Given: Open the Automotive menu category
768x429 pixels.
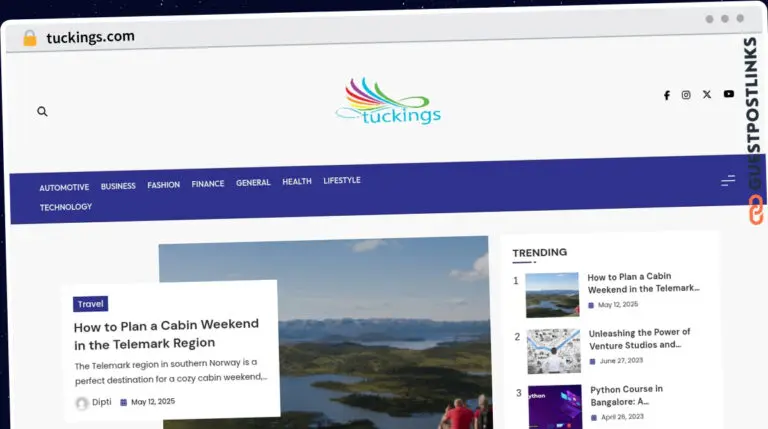Looking at the screenshot, I should [x=64, y=187].
